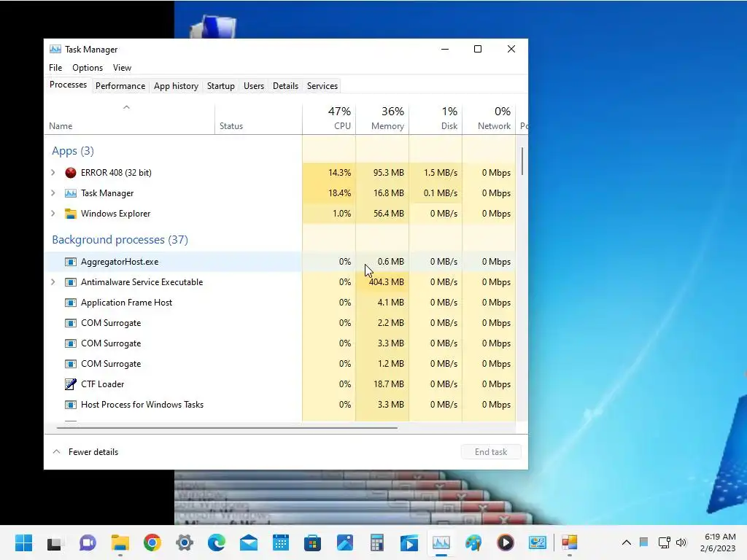Open the clock showing 6:19 AM 2/6/2023
This screenshot has width=747, height=560.
click(x=718, y=542)
